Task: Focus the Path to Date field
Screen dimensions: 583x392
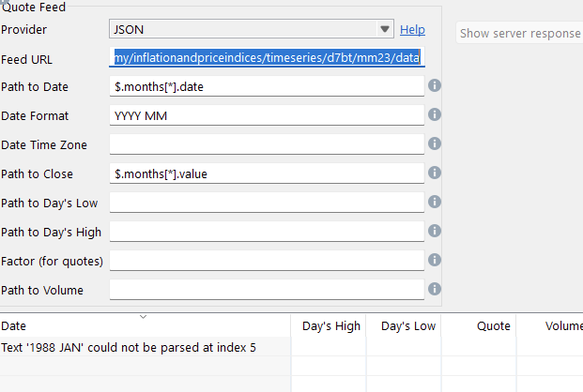Action: pos(267,86)
